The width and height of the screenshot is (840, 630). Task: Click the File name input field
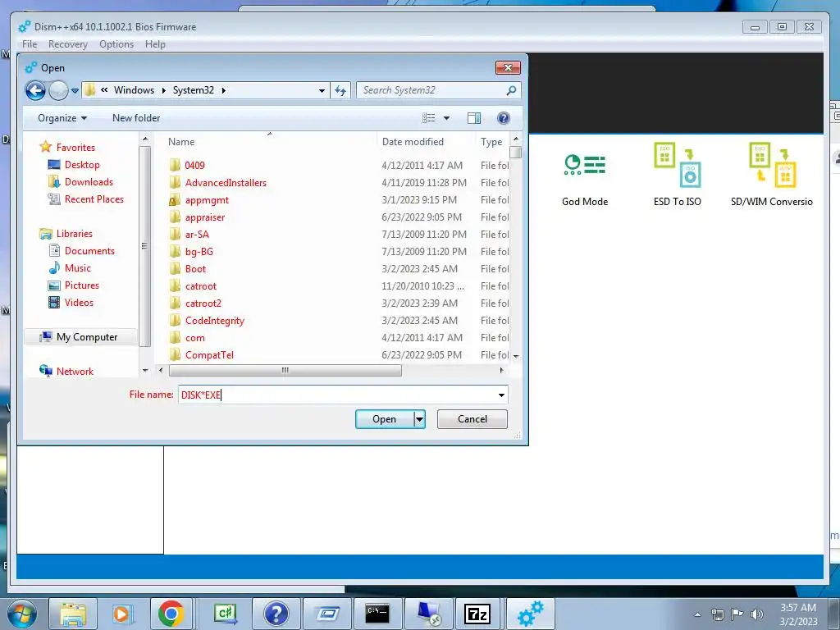pos(343,395)
